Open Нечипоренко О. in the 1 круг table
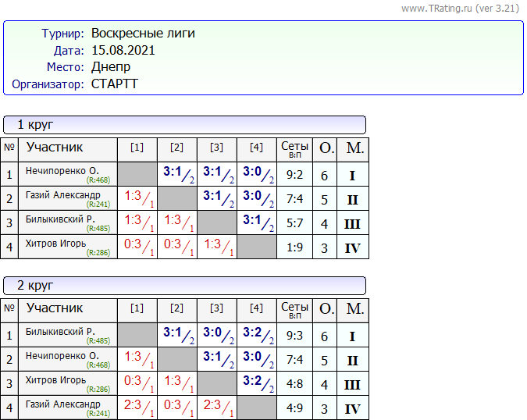 (x=62, y=171)
